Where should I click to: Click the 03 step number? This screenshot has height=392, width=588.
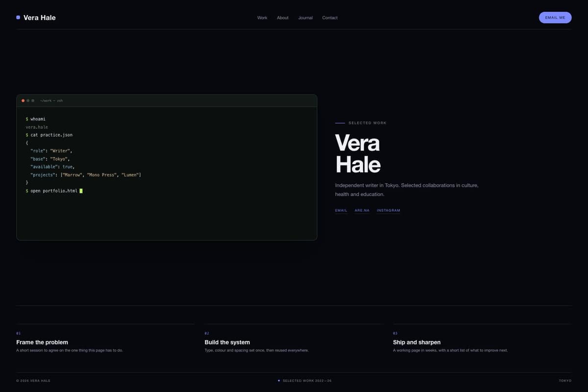pyautogui.click(x=395, y=333)
